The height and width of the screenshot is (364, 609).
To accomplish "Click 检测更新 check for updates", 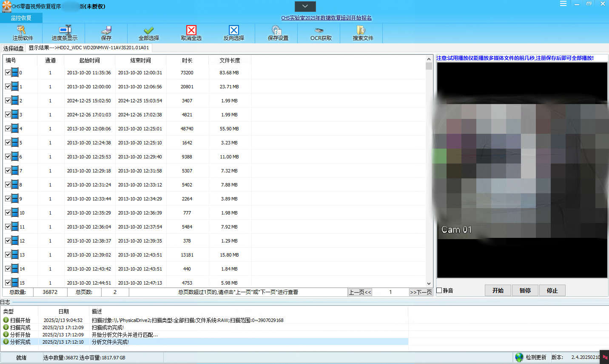I will [x=536, y=357].
